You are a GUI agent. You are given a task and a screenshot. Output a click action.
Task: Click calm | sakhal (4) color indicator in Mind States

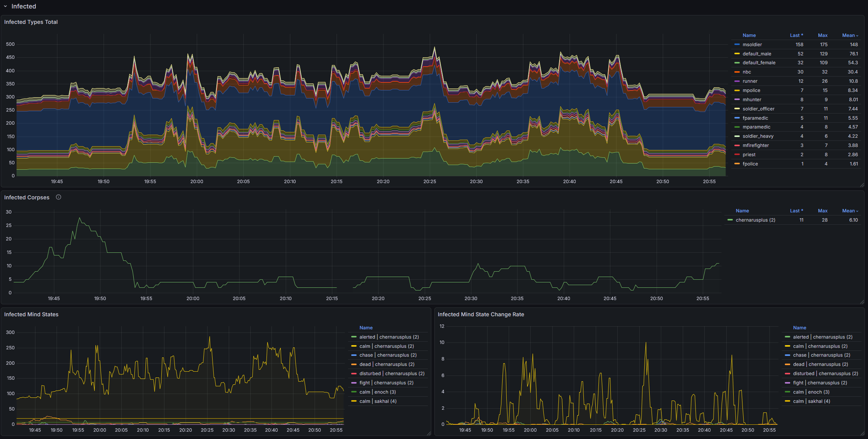(x=354, y=401)
